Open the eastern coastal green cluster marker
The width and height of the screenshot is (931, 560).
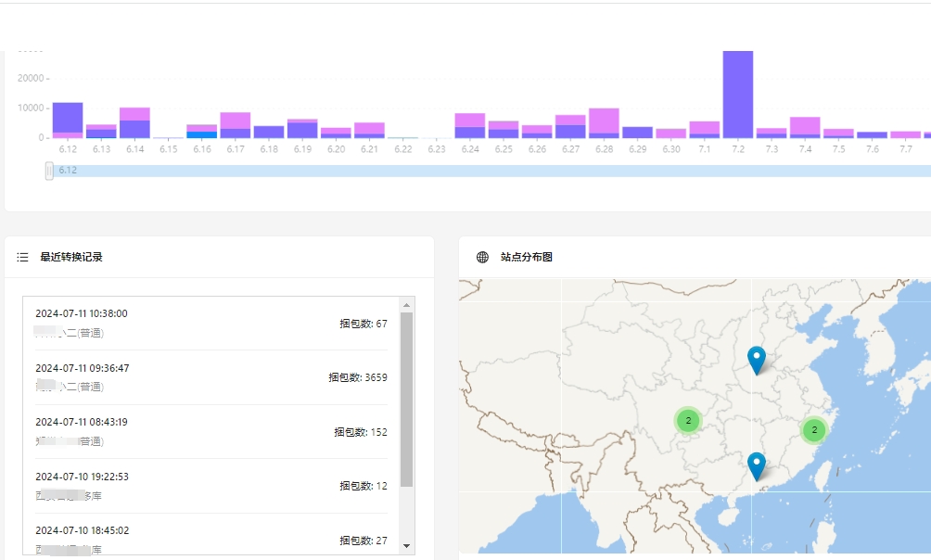[814, 429]
